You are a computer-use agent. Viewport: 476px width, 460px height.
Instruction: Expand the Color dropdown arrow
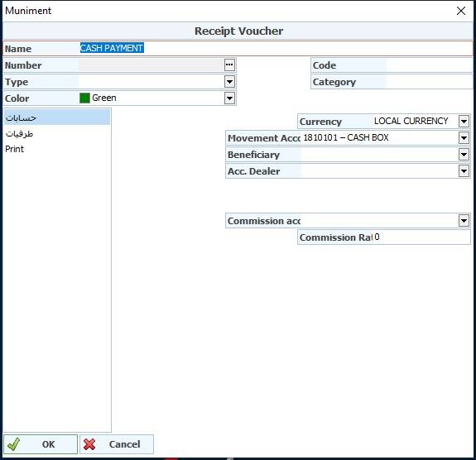[x=229, y=98]
